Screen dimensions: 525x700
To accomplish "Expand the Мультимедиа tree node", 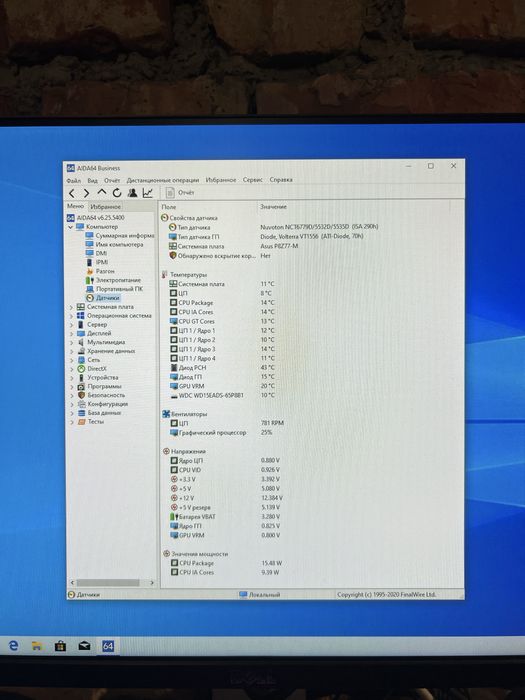I will pyautogui.click(x=71, y=342).
